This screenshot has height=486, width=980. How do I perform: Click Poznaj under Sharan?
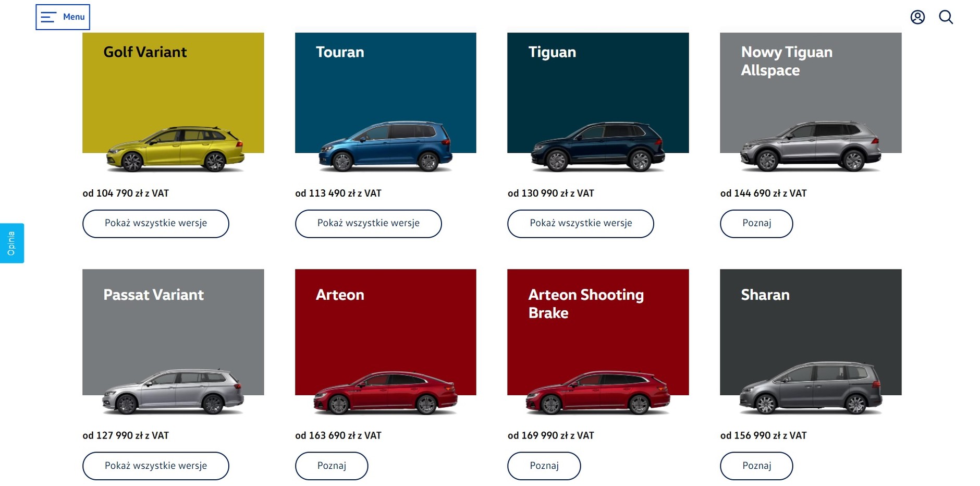click(756, 466)
